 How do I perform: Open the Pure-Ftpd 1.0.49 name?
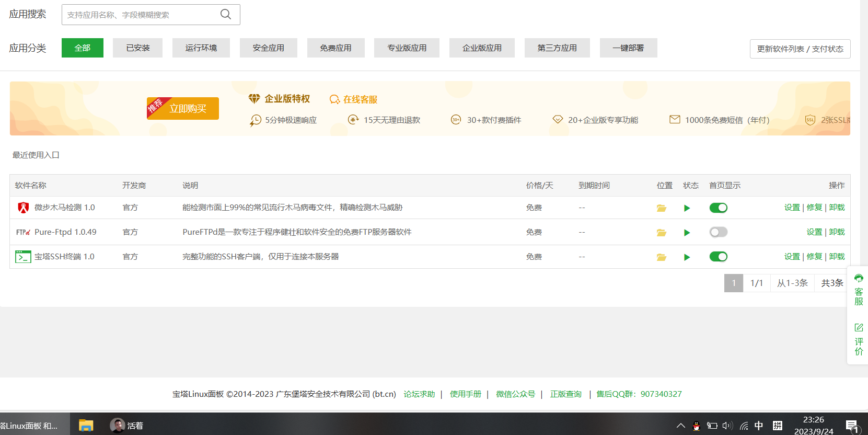pos(65,232)
